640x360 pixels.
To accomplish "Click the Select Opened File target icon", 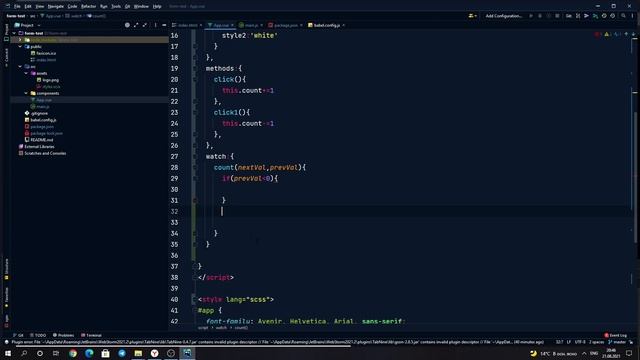I will pos(127,25).
